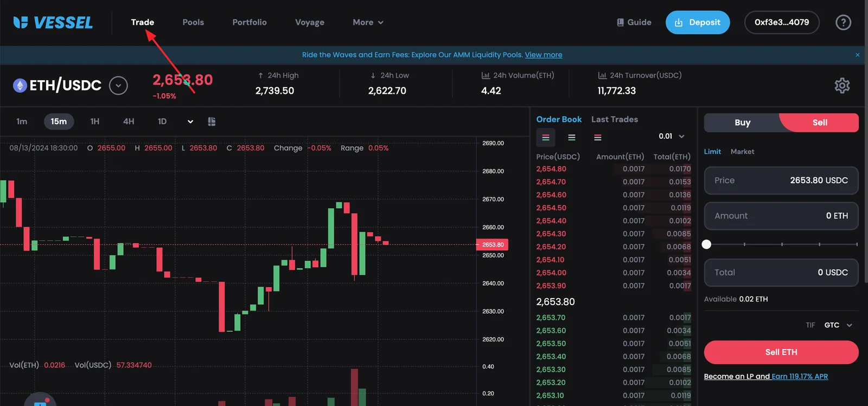Select the Market order type
The image size is (868, 406).
click(x=742, y=152)
